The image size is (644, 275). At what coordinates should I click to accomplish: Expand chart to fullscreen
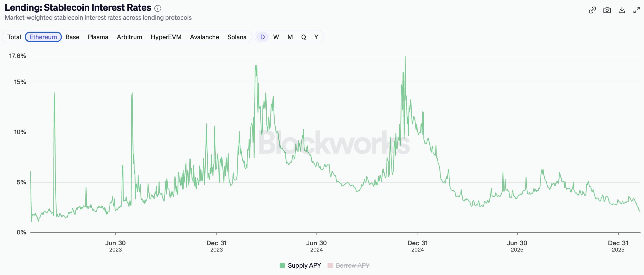[636, 10]
